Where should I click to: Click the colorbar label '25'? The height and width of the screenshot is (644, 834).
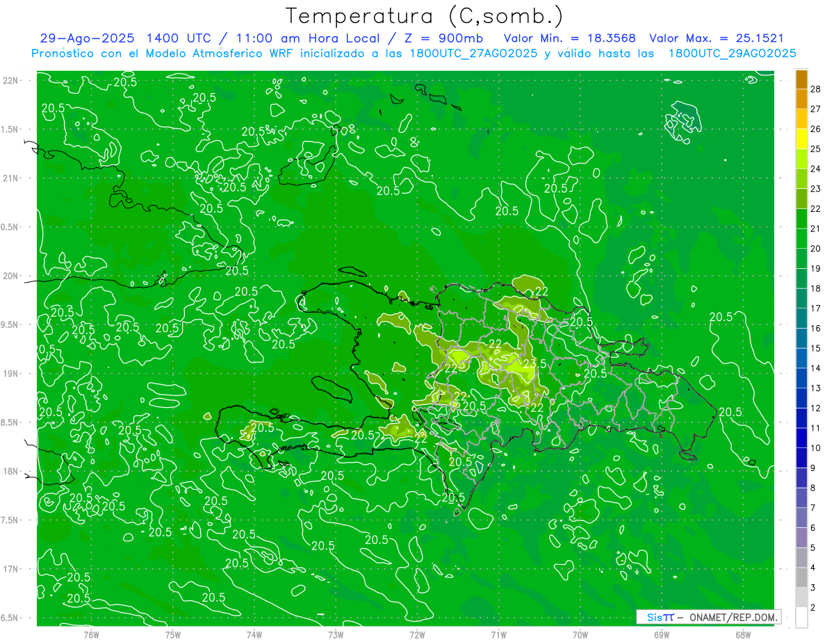point(816,149)
